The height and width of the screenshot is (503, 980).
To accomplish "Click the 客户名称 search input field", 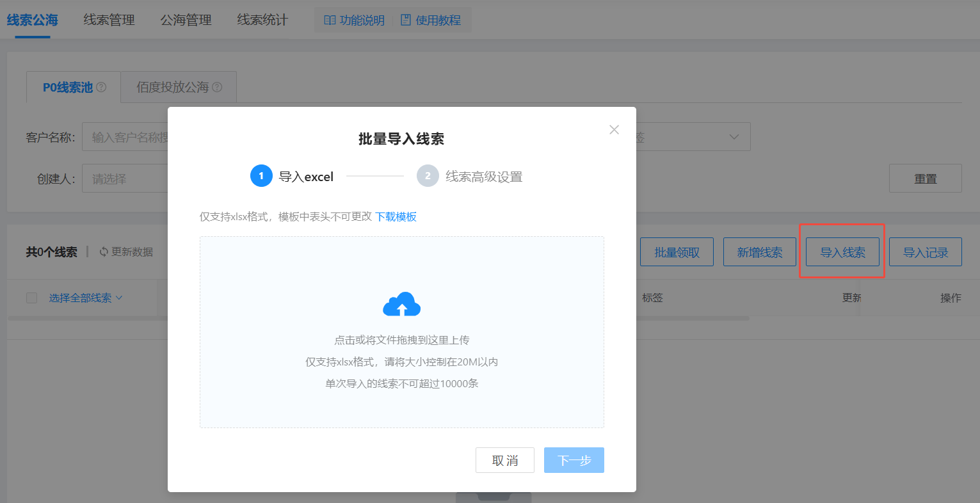I will tap(125, 137).
